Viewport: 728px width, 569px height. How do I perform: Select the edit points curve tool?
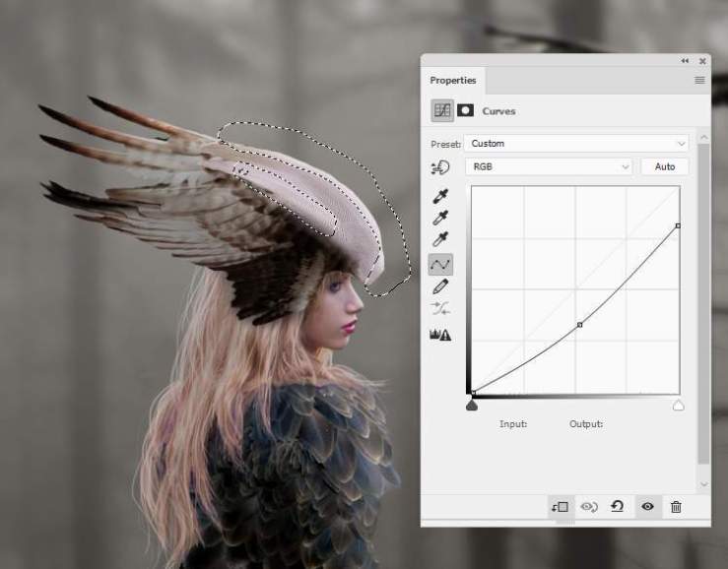coord(440,265)
